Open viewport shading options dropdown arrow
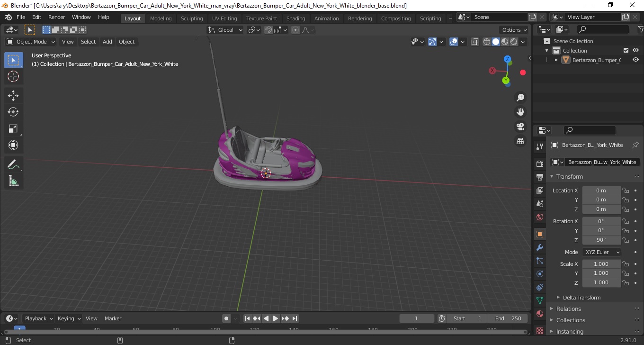Viewport: 644px width, 345px height. [523, 42]
